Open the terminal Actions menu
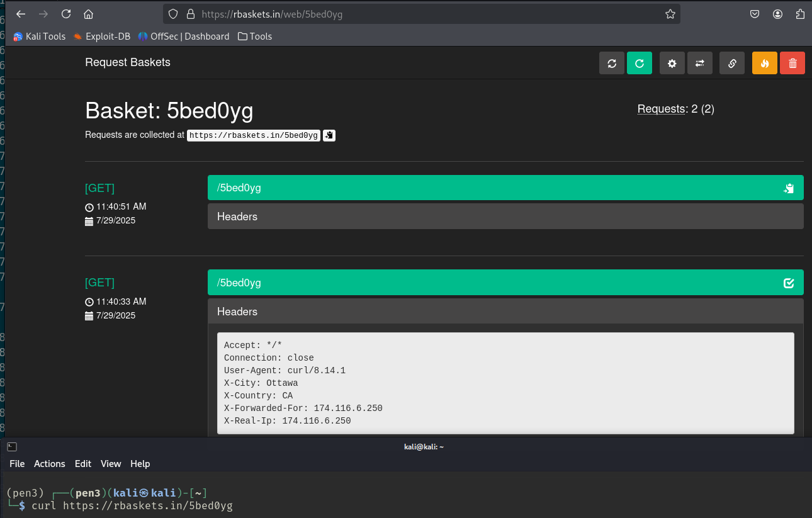The width and height of the screenshot is (812, 518). pyautogui.click(x=49, y=464)
